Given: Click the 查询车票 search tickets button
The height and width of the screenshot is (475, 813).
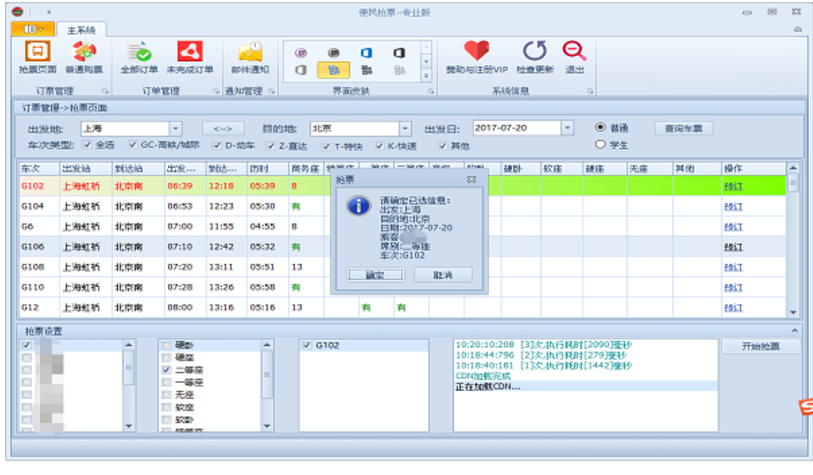Looking at the screenshot, I should click(684, 128).
